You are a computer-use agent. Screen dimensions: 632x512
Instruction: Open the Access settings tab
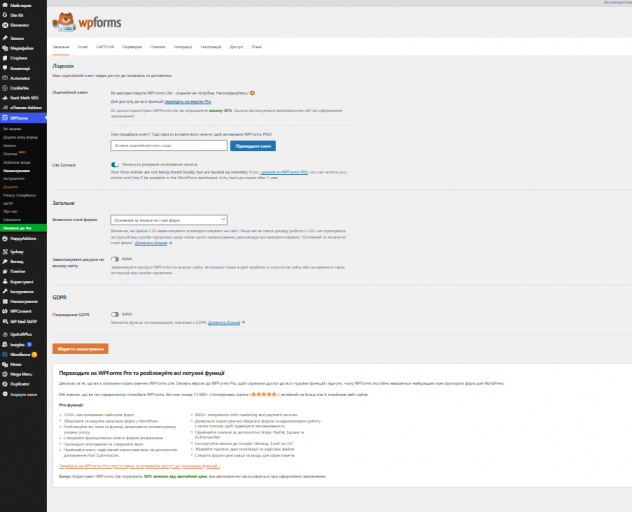point(236,47)
